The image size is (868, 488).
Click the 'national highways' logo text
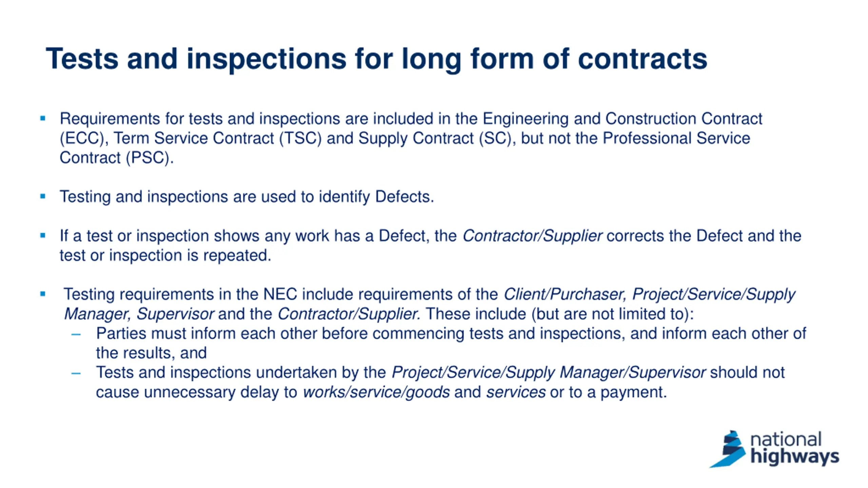795,448
